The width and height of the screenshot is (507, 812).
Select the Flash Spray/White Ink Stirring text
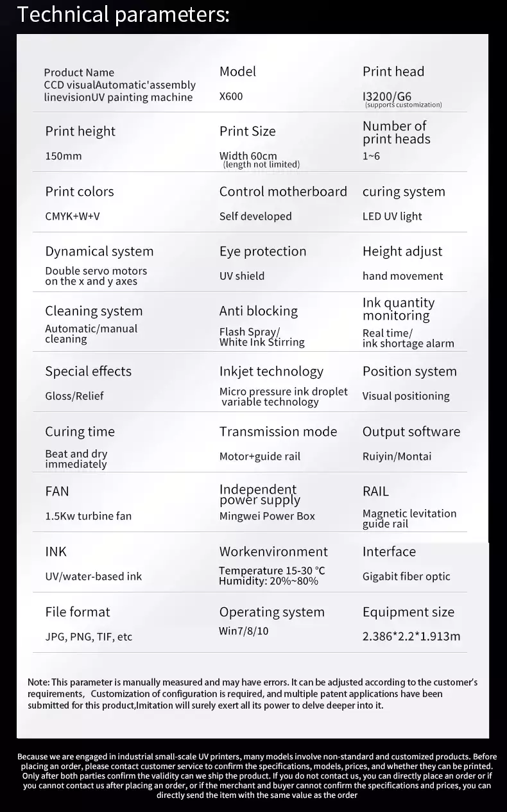(x=262, y=337)
